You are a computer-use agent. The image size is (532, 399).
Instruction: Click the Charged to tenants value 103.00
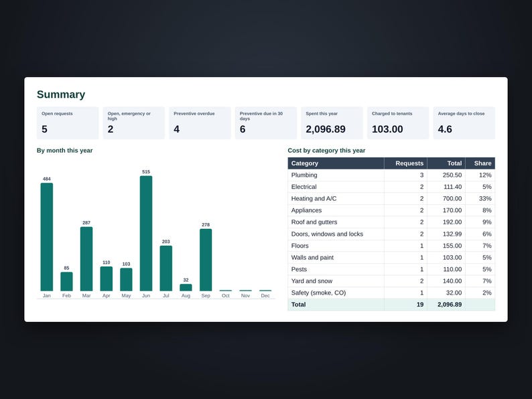point(387,129)
